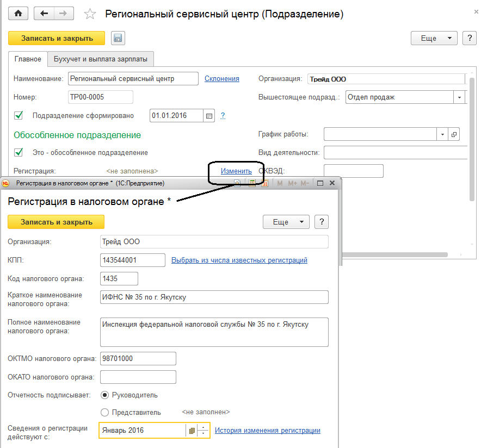The height and width of the screenshot is (448, 481).
Task: Click the 'Код налогового органа' field
Action: [119, 278]
